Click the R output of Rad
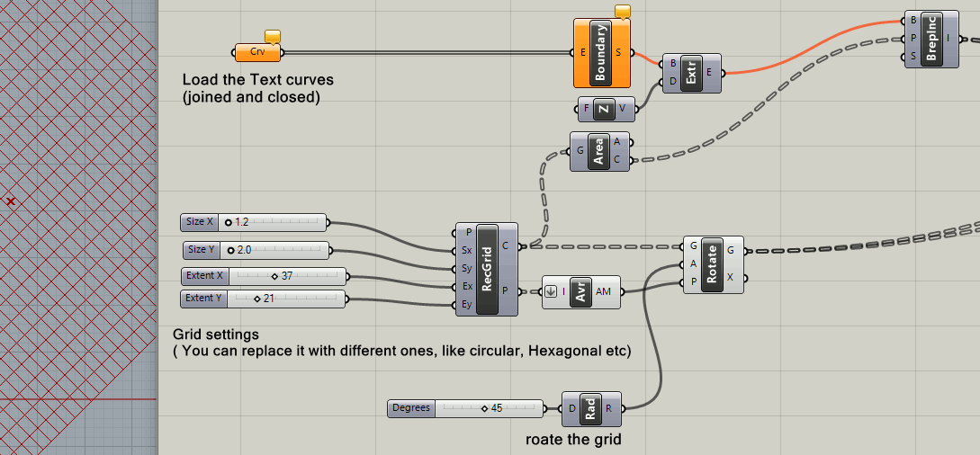The image size is (980, 455). pos(608,409)
